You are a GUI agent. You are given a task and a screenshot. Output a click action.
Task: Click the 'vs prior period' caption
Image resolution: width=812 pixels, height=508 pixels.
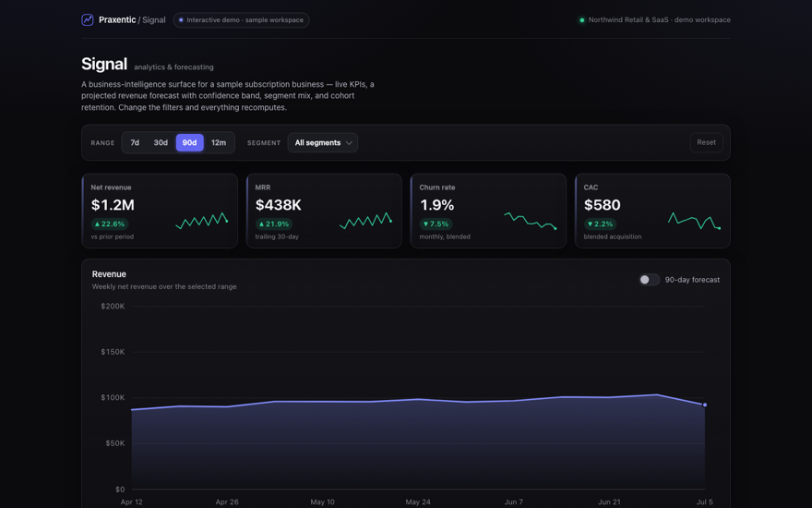(113, 236)
